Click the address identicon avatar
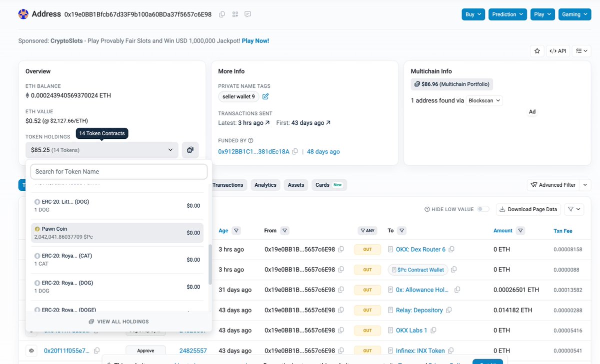Viewport: 600px width, 364px height. [x=23, y=14]
